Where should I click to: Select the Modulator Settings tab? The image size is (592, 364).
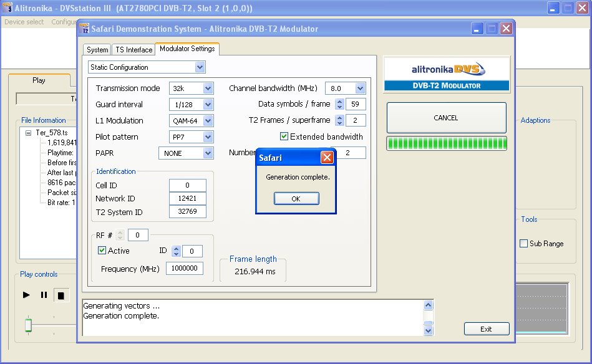(x=187, y=49)
